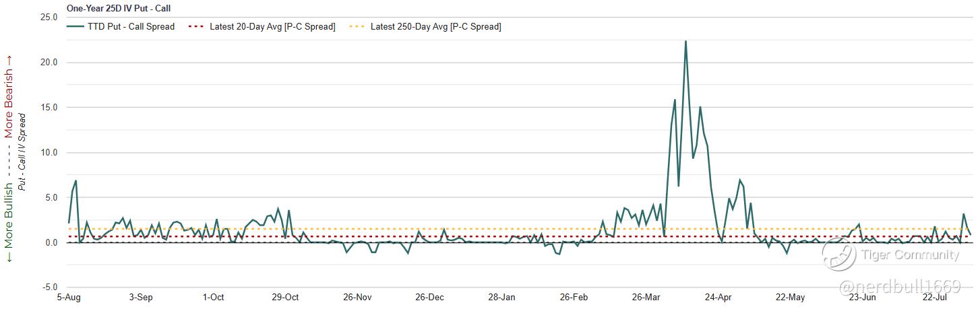This screenshot has height=309, width=980.
Task: Click the 26-Dec date axis label
Action: (x=429, y=297)
